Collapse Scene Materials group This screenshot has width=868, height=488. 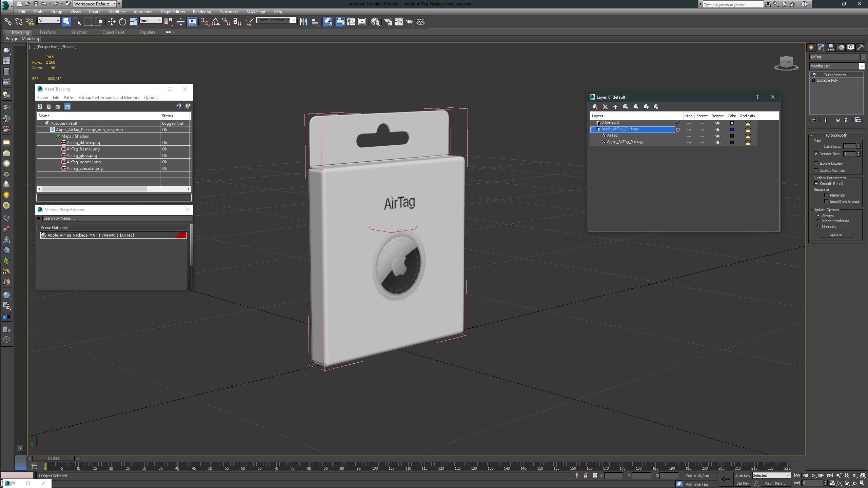click(39, 228)
